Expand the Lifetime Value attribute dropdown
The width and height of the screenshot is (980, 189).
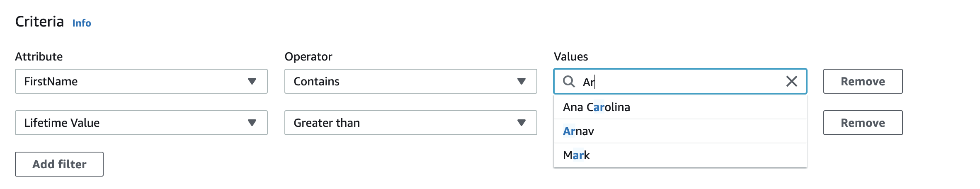coord(133,123)
